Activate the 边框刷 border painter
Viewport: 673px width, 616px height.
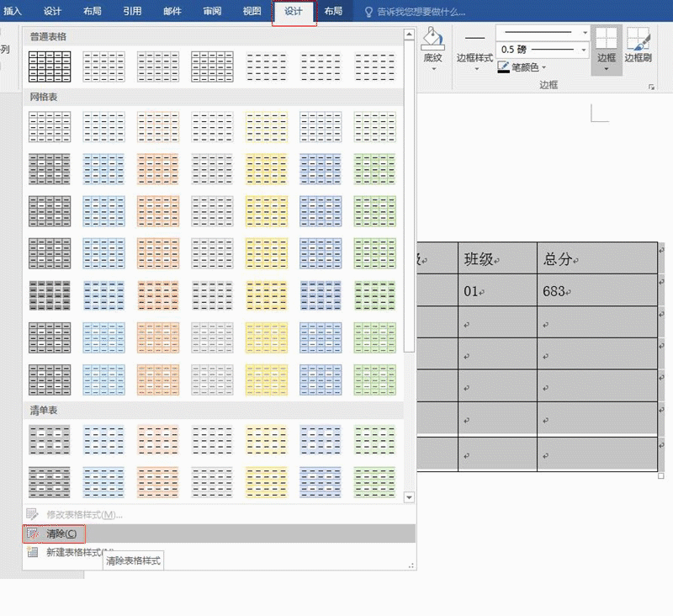coord(639,45)
